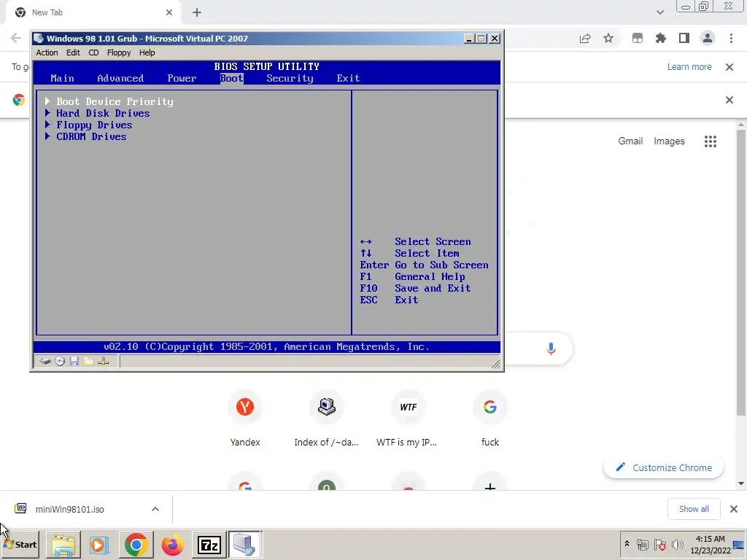Expand CDROM Drives submenu arrow
The image size is (747, 560).
coord(47,136)
